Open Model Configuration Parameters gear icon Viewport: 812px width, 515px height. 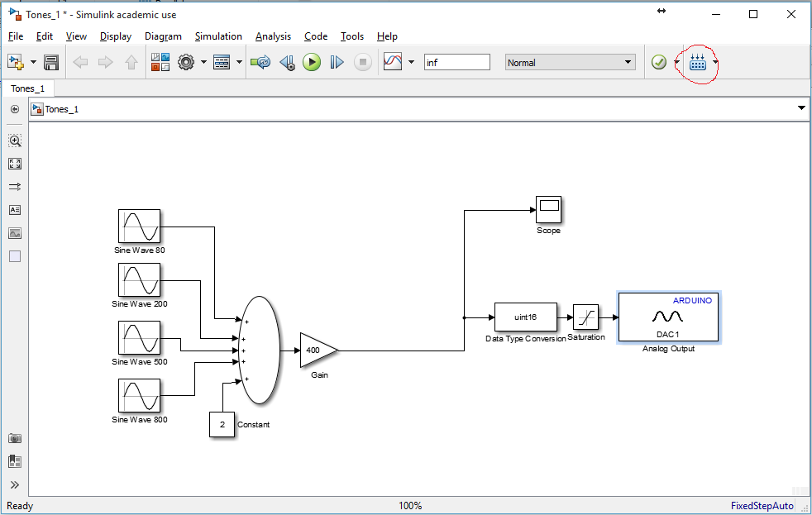186,61
